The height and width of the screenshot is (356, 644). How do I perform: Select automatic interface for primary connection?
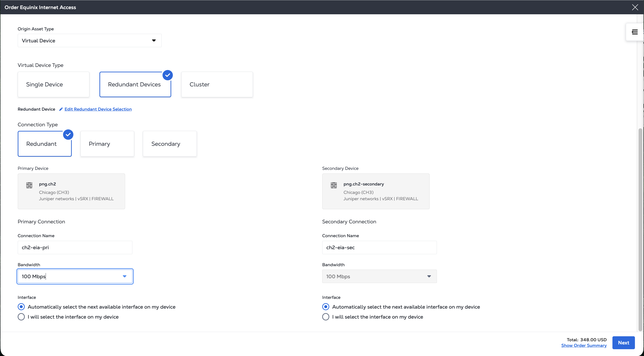pos(21,307)
